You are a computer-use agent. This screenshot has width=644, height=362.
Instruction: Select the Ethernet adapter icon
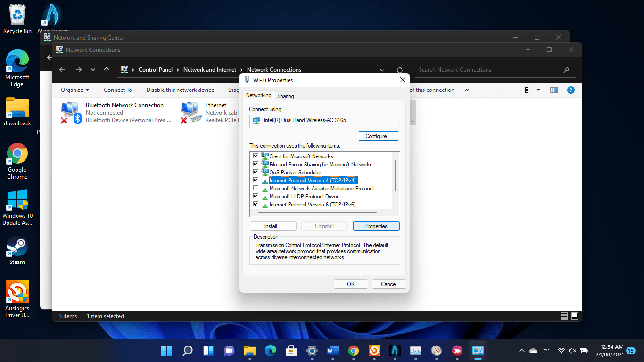191,113
